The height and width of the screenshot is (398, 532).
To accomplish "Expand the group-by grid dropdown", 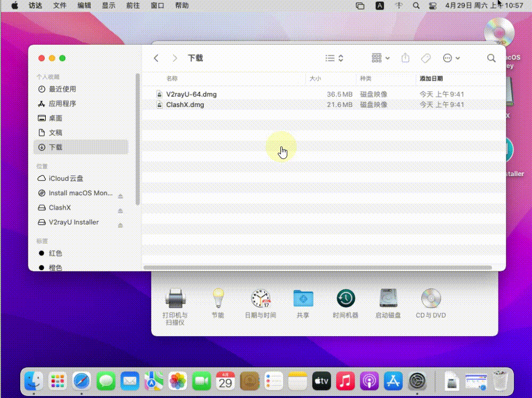I will [x=380, y=58].
